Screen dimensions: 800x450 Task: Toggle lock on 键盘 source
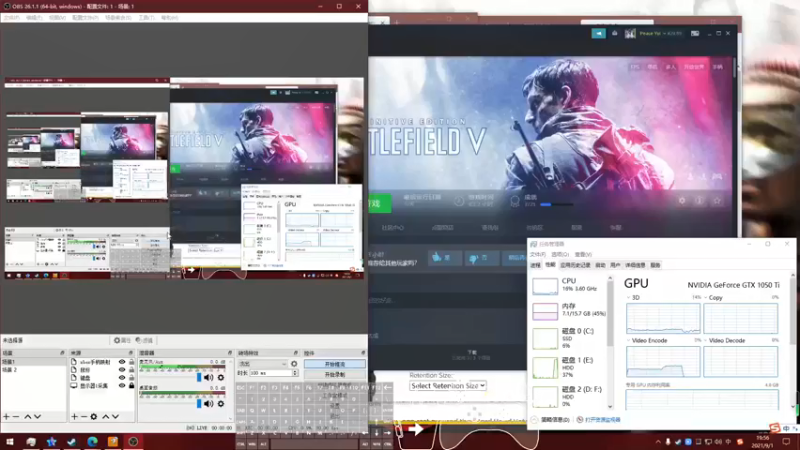coord(131,378)
